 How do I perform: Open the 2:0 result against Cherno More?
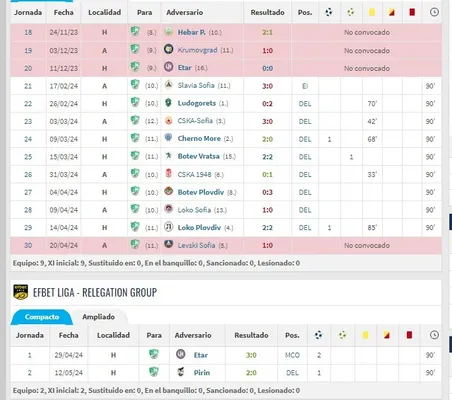tap(267, 139)
